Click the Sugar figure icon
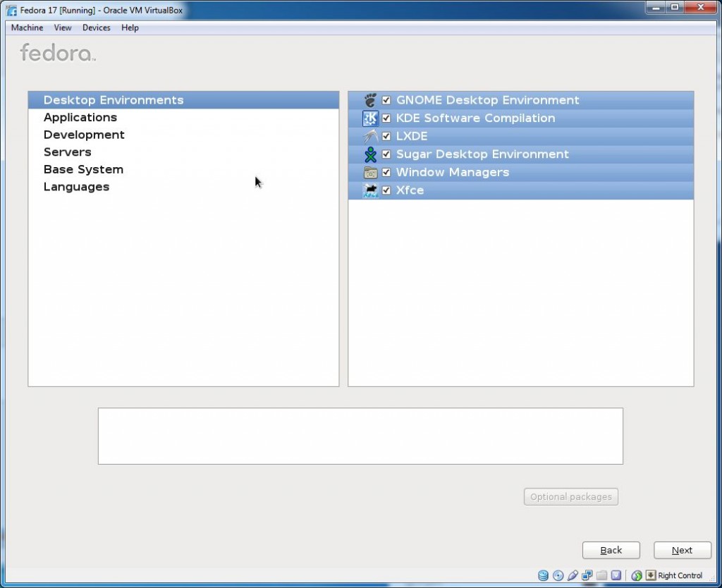 tap(370, 154)
